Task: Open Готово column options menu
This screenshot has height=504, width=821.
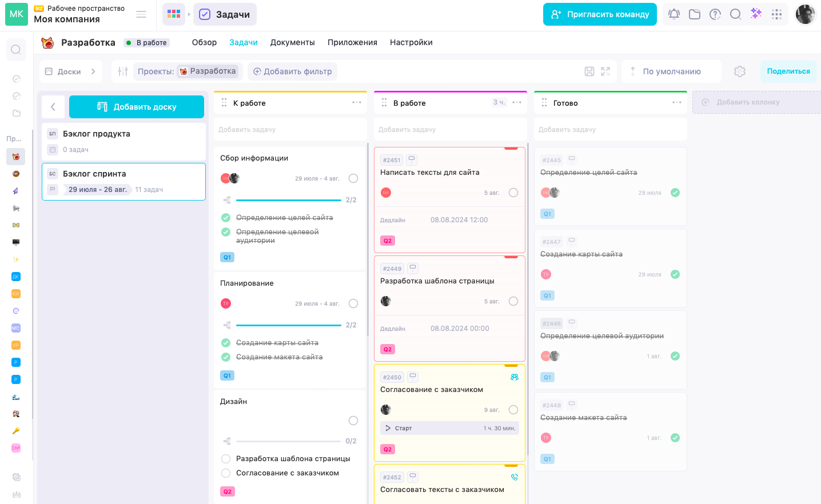Action: [677, 103]
